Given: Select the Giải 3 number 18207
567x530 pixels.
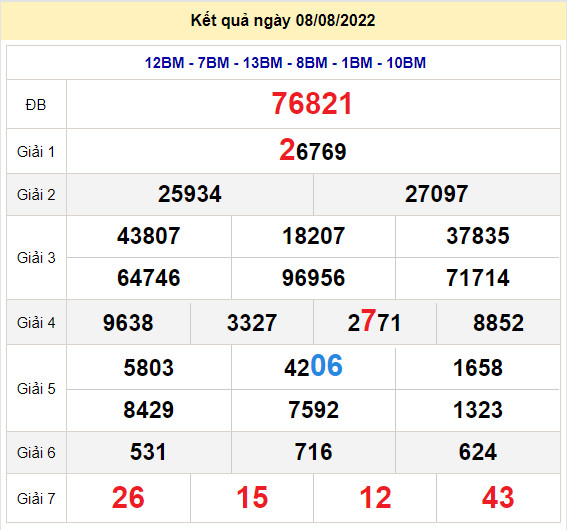Looking at the screenshot, I should click(x=314, y=236).
